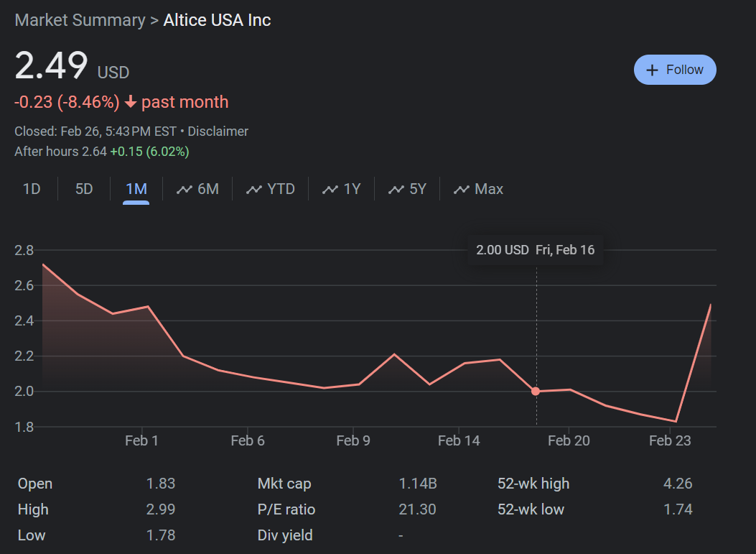The image size is (756, 554).
Task: Click the chart icon beside Max
Action: click(x=462, y=189)
